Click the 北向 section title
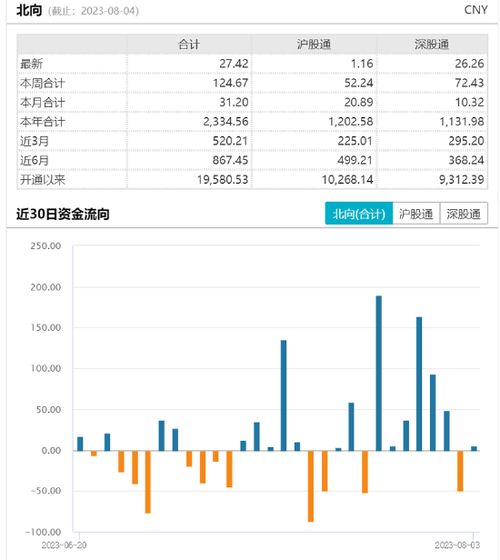This screenshot has width=500, height=560. pos(29,11)
